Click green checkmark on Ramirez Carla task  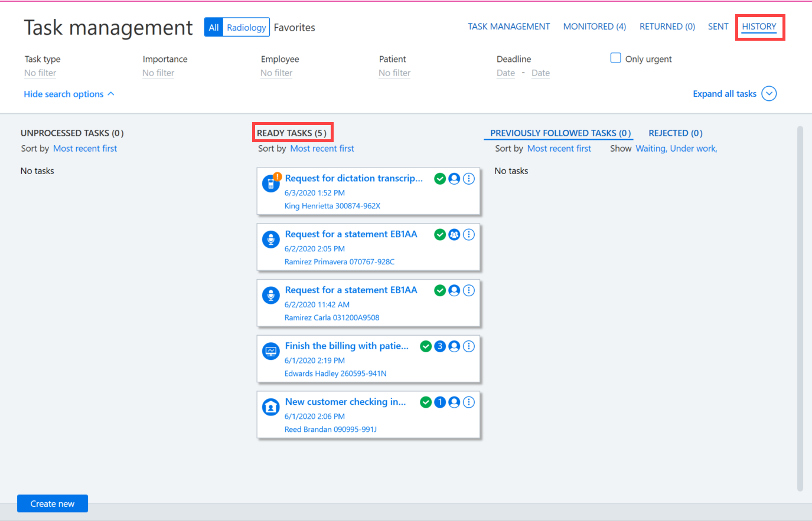[440, 290]
